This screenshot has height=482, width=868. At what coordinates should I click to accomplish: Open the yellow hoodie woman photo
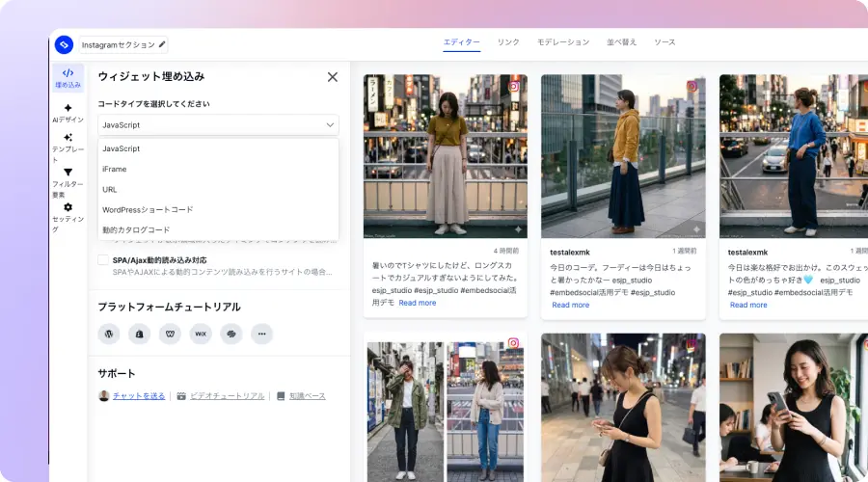[623, 156]
